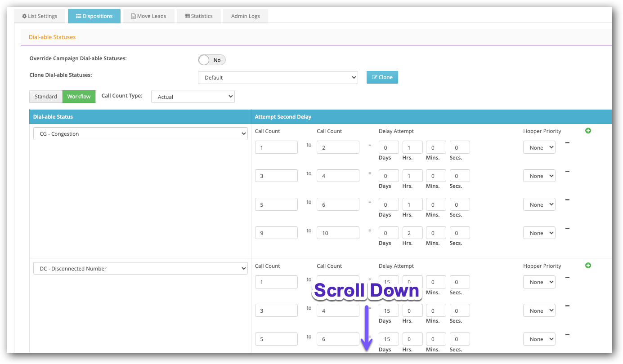
Task: Click the CG ending call count field 10
Action: click(338, 233)
